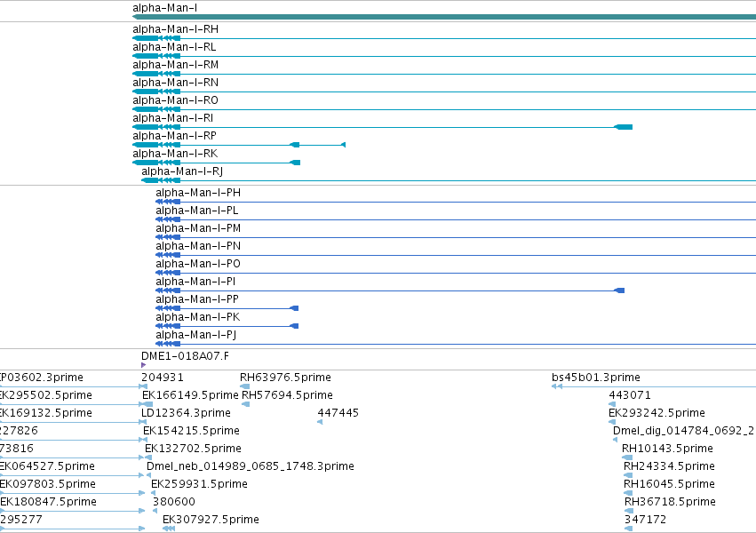Select protein alpha-Man-I-PO label
Screen dimensions: 756x533
pos(198,264)
